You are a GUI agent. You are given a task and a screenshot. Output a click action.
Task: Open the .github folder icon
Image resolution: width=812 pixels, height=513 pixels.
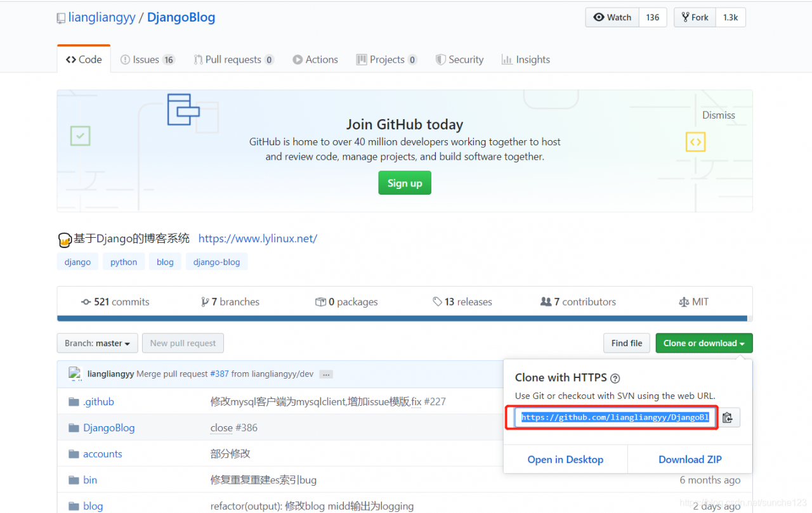[74, 401]
